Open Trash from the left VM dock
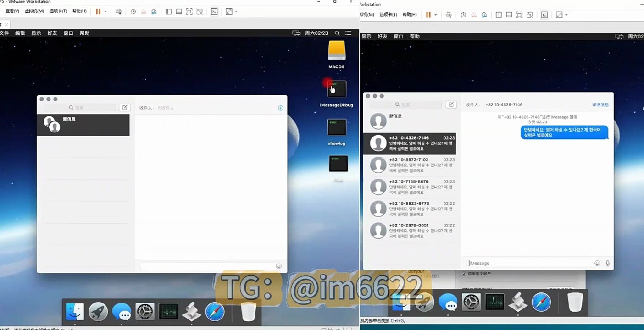Screen dimensions: 644x330 coord(248,312)
